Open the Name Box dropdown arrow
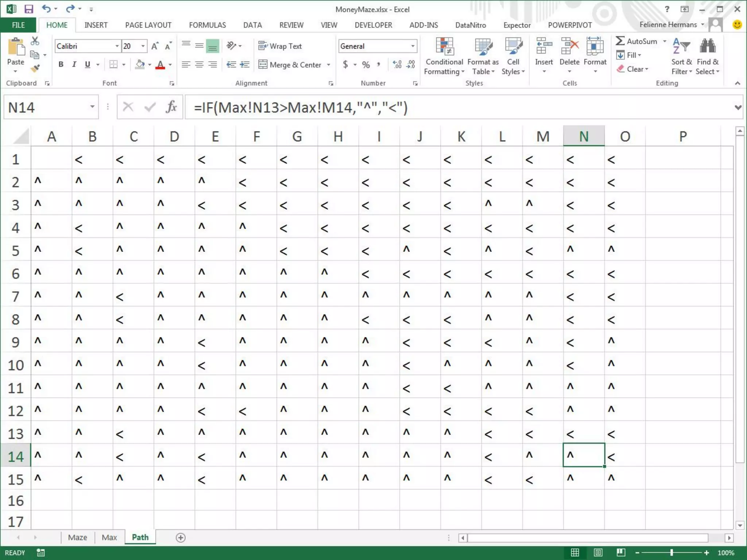Viewport: 747px width, 560px height. pyautogui.click(x=92, y=107)
